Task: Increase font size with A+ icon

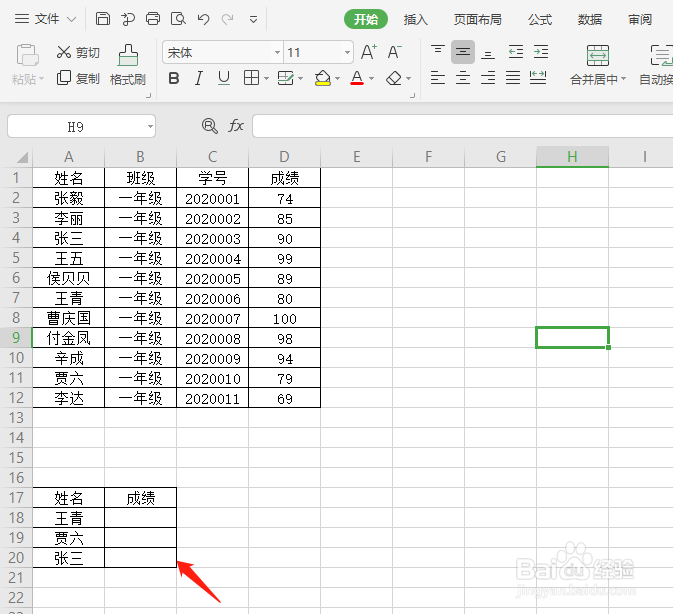Action: (369, 52)
